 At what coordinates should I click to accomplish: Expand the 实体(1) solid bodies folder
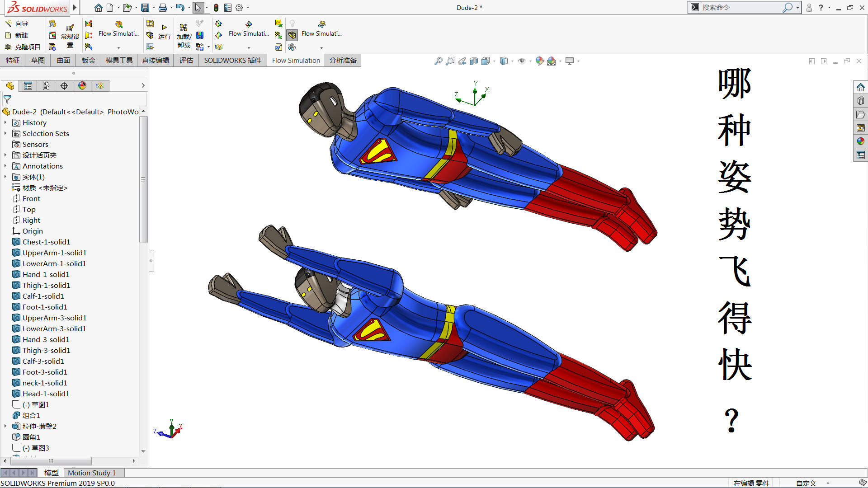point(5,177)
